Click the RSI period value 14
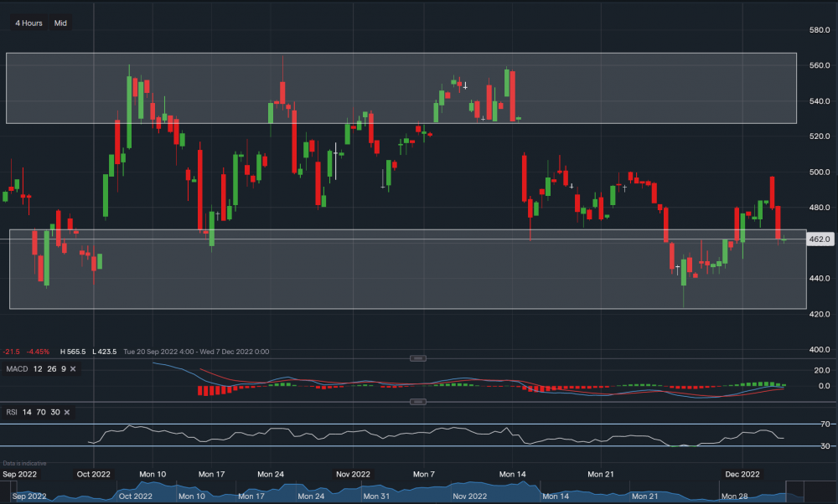838x504 pixels. tap(26, 412)
